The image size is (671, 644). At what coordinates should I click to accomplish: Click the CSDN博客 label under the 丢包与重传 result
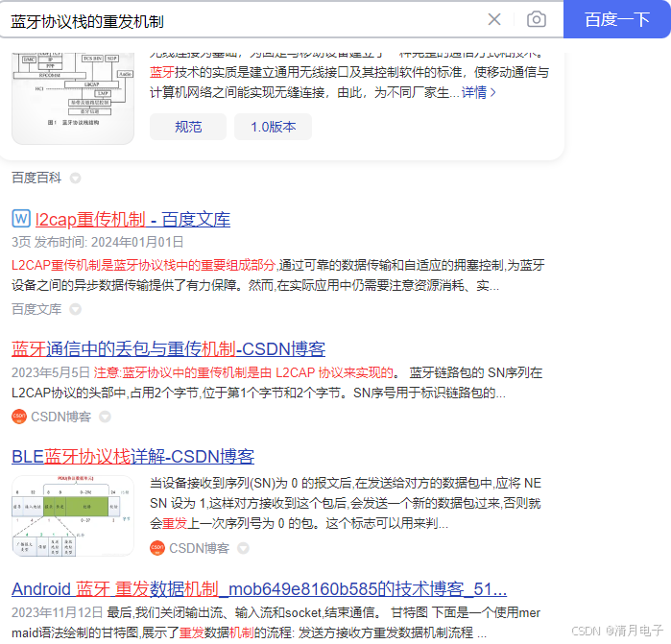(x=61, y=417)
